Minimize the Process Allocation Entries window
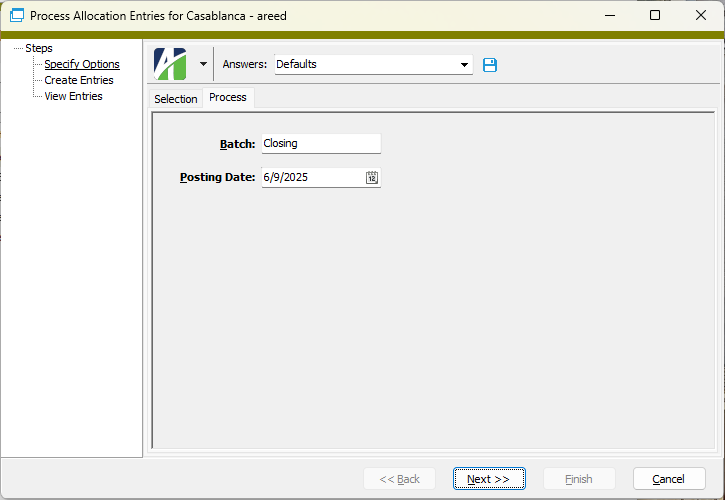The height and width of the screenshot is (500, 725). 609,16
